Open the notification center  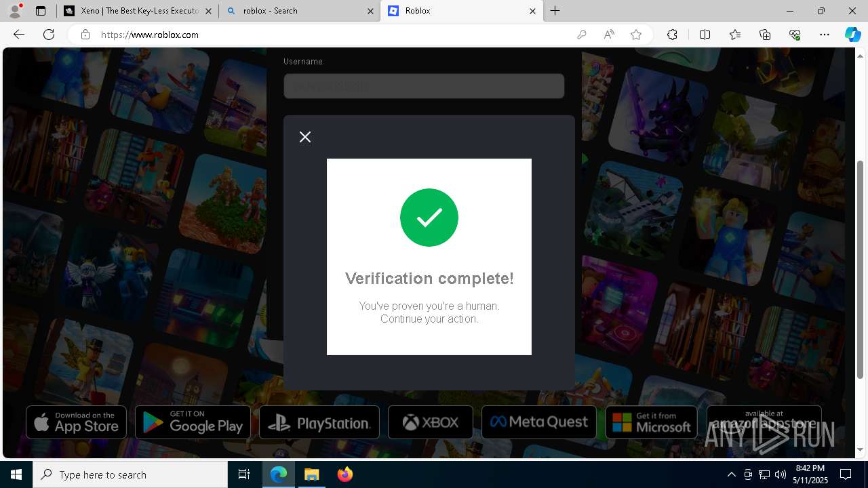(x=846, y=474)
